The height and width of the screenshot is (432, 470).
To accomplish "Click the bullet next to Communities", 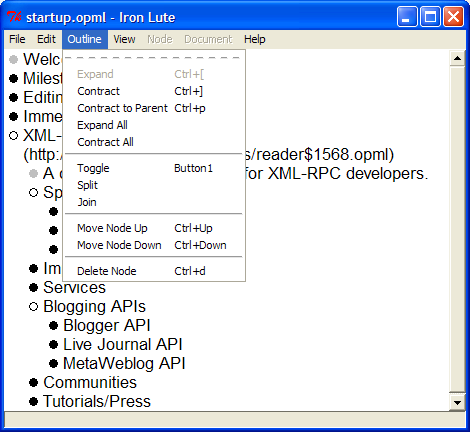I will pyautogui.click(x=33, y=382).
